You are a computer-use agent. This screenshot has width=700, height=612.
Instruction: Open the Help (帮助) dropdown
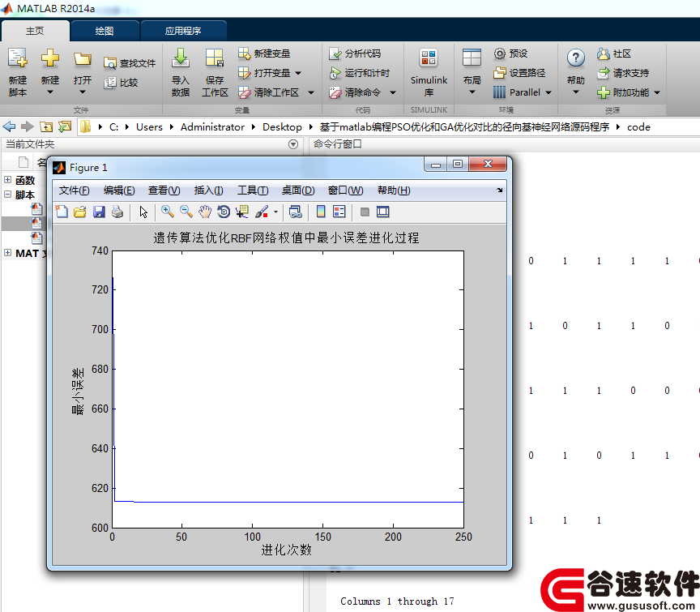point(576,92)
